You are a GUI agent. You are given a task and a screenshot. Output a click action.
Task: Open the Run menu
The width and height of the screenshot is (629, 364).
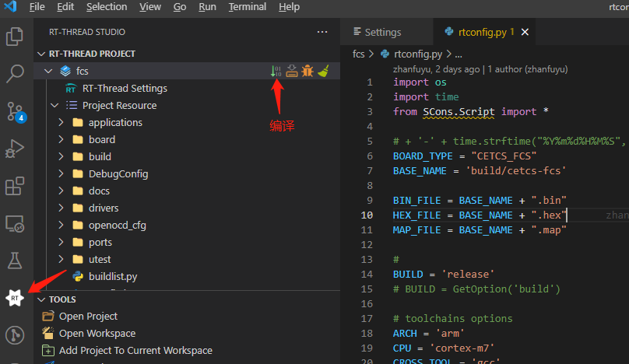coord(207,7)
